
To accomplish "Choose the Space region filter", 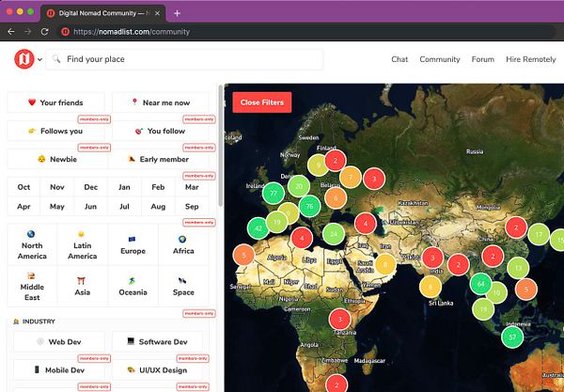I will 185,289.
